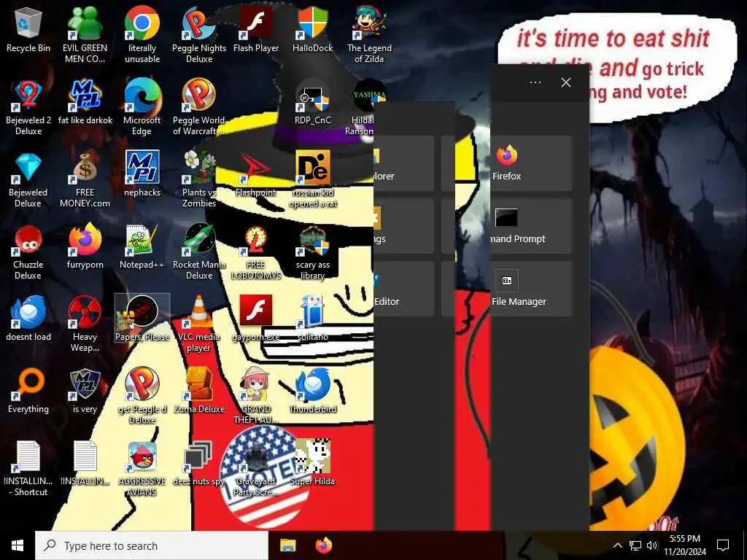The width and height of the screenshot is (747, 560).
Task: Open Firefox from the taskbar
Action: pos(324,545)
